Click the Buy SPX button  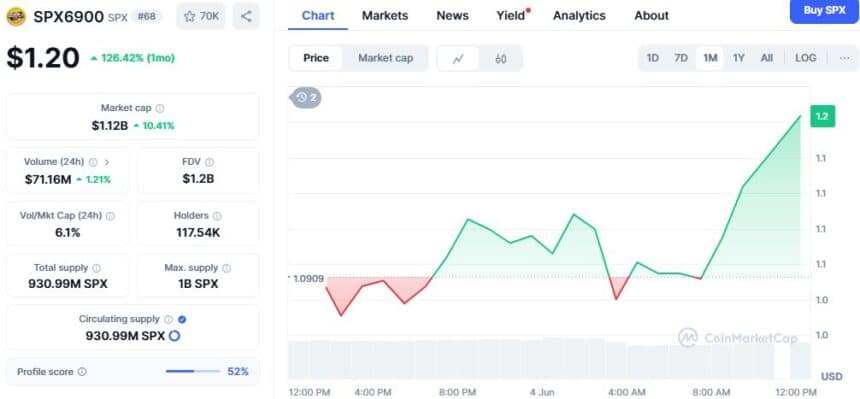(824, 11)
